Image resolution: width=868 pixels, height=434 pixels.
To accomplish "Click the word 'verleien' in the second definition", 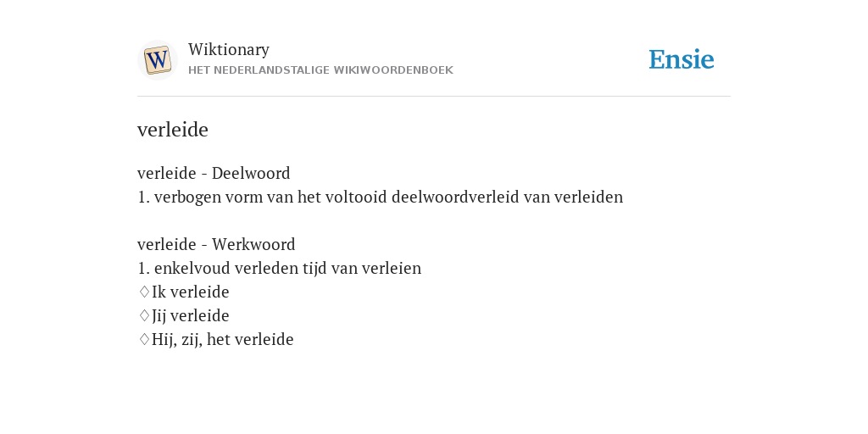I will 392,268.
